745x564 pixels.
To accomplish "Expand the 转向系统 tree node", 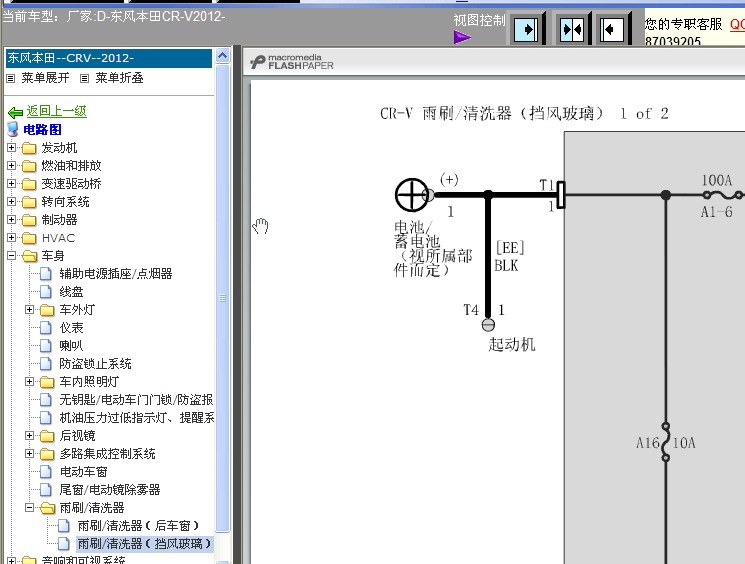I will pyautogui.click(x=11, y=202).
